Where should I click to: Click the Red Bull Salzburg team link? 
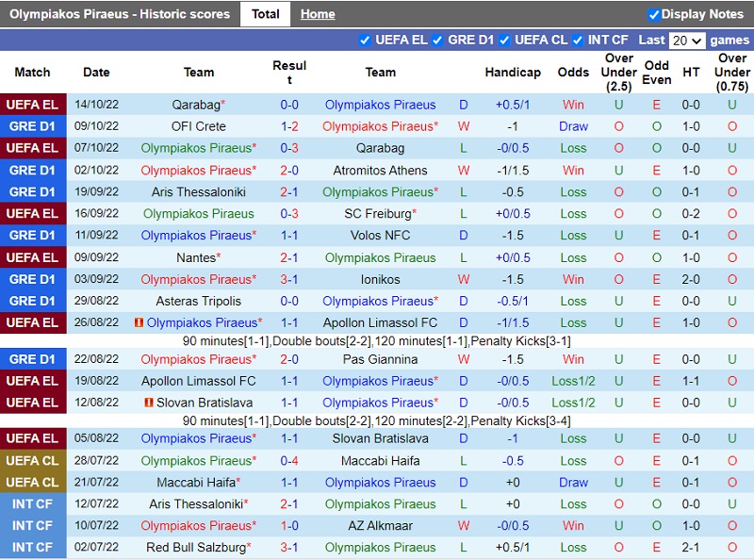pos(196,548)
